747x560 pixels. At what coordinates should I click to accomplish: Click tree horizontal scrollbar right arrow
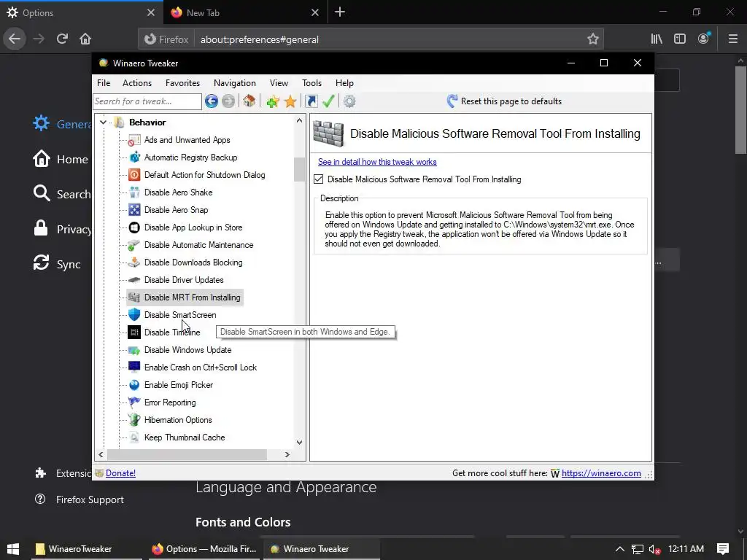[287, 455]
